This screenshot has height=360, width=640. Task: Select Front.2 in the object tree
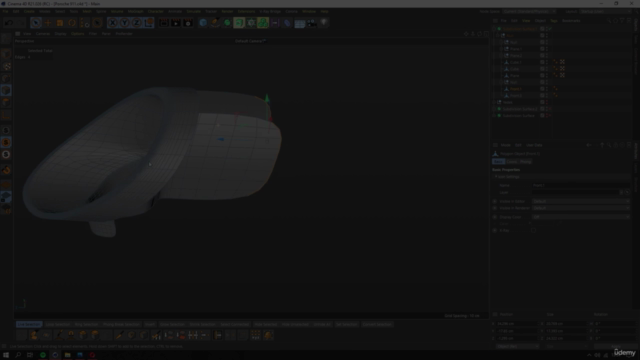point(516,96)
